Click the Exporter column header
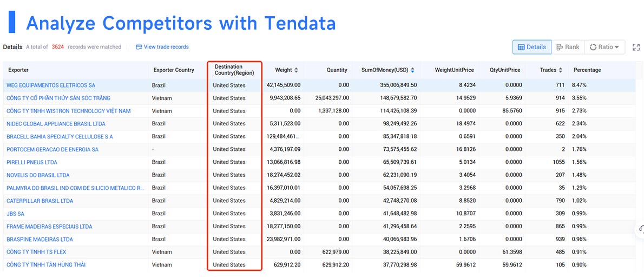The width and height of the screenshot is (644, 279). [18, 70]
